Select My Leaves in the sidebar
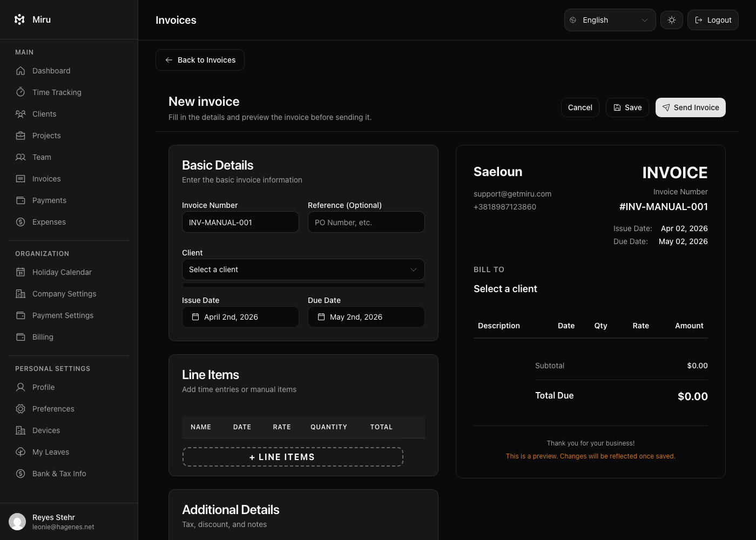The height and width of the screenshot is (540, 756). click(50, 452)
